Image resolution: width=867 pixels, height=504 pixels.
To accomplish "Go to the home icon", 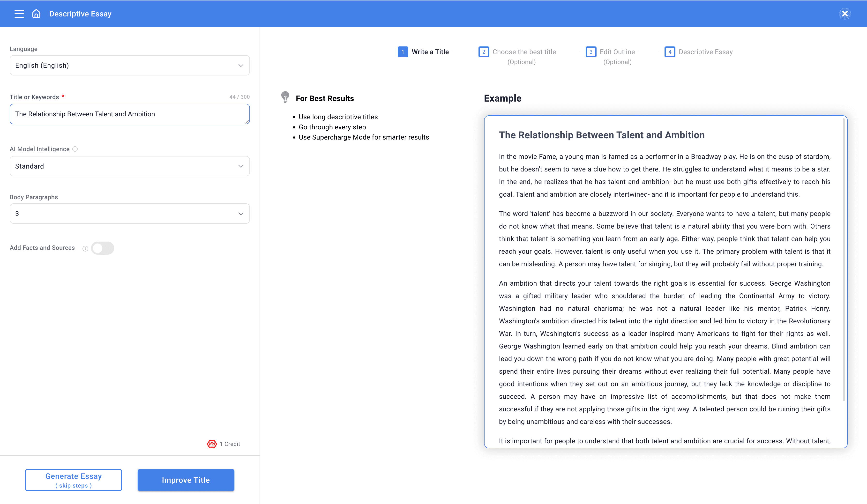I will point(36,14).
